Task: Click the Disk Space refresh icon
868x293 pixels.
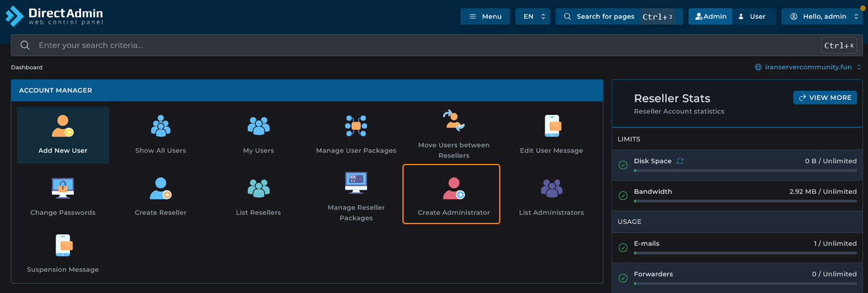Action: tap(680, 161)
